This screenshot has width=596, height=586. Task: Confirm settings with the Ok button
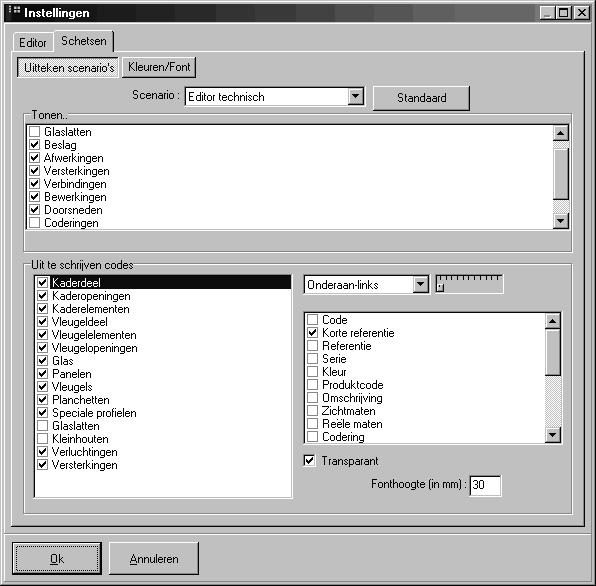57,559
